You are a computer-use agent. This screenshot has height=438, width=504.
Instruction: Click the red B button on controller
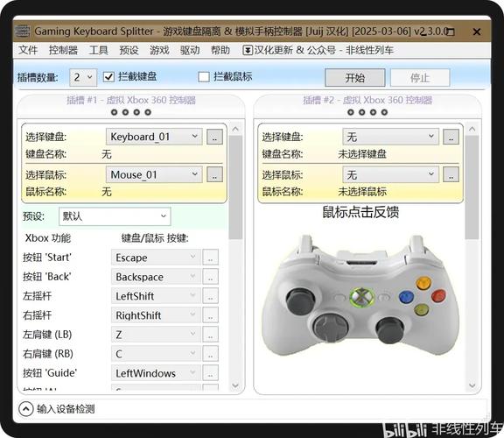coord(438,296)
